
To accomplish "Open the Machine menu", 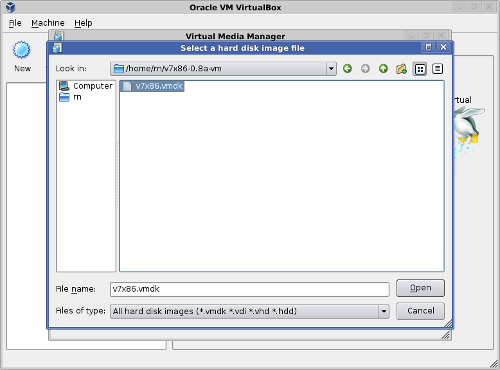I will [x=48, y=23].
